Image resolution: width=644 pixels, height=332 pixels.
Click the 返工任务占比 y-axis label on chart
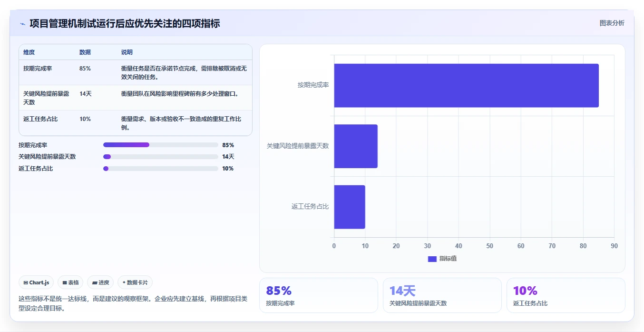point(310,207)
